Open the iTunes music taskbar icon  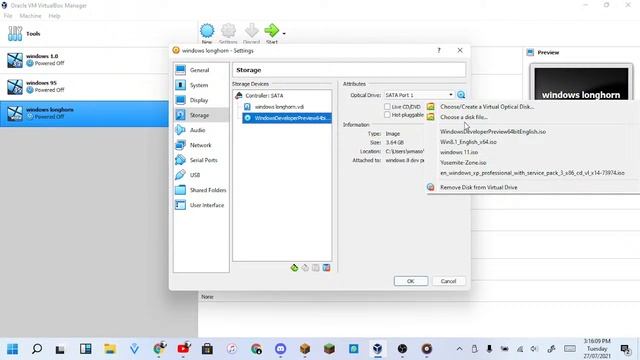pyautogui.click(x=231, y=349)
